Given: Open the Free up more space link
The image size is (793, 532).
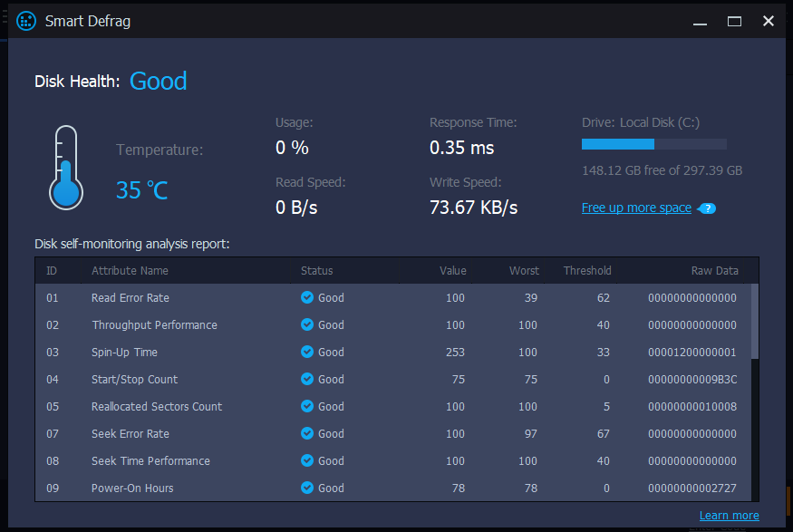Looking at the screenshot, I should click(x=636, y=208).
